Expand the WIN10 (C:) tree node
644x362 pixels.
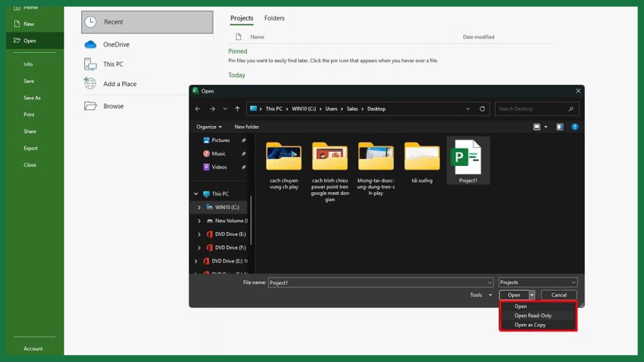click(x=199, y=208)
